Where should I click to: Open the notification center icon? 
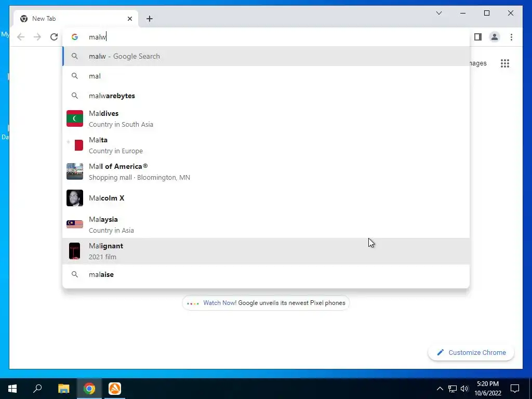pos(515,389)
